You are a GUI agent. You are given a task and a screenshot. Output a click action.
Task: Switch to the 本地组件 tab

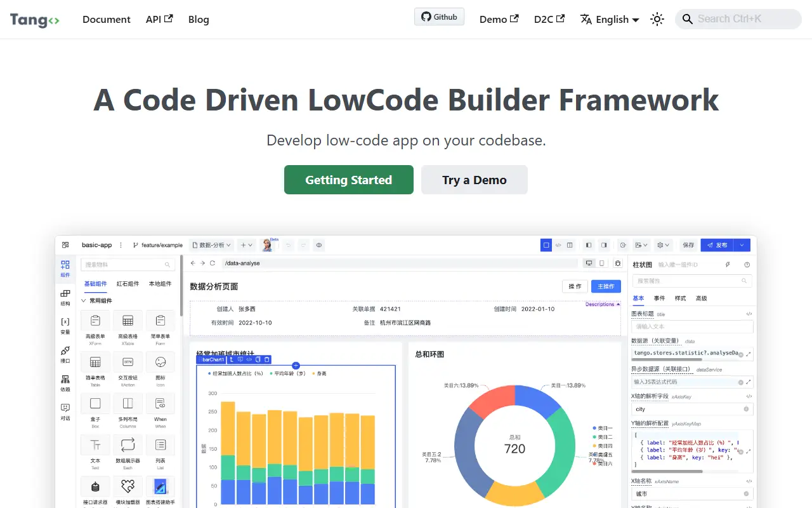point(160,284)
